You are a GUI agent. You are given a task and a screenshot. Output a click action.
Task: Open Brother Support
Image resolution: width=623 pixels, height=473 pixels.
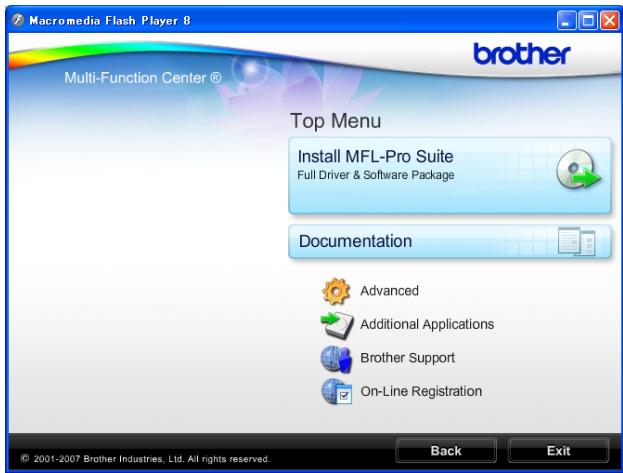pos(407,358)
